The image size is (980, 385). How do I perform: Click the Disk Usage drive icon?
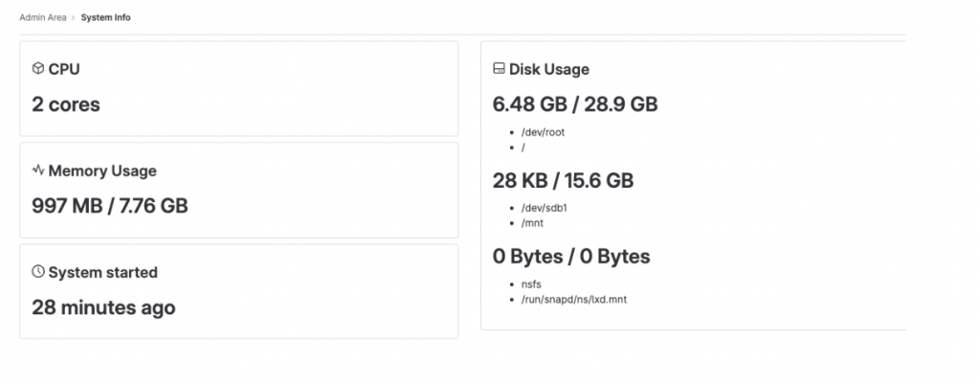[499, 68]
